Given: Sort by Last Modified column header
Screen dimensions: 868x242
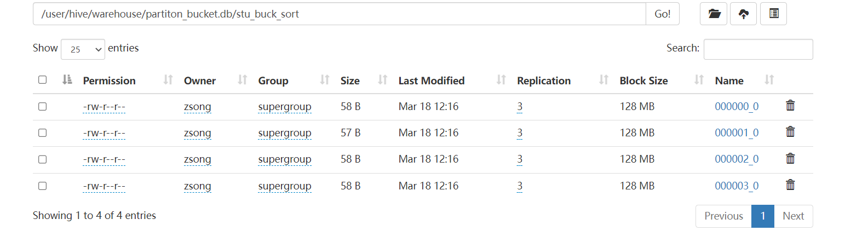Looking at the screenshot, I should [432, 80].
